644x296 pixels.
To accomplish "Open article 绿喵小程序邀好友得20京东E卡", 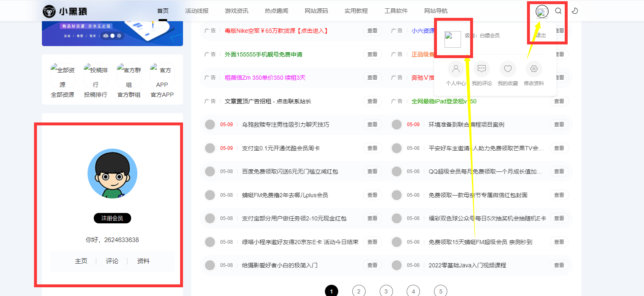I will pyautogui.click(x=300, y=242).
